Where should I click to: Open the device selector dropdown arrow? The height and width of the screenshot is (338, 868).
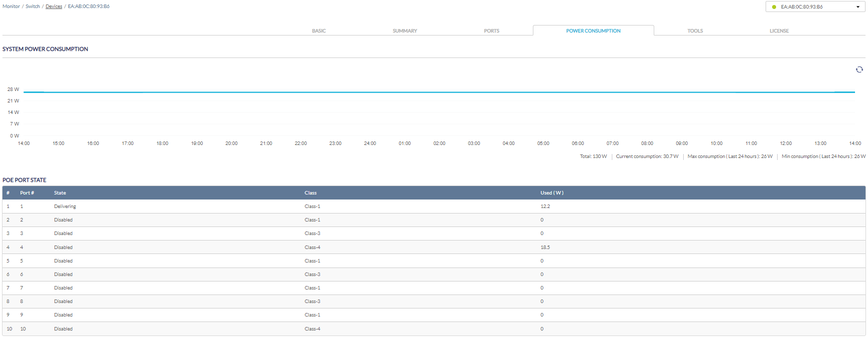click(x=858, y=7)
